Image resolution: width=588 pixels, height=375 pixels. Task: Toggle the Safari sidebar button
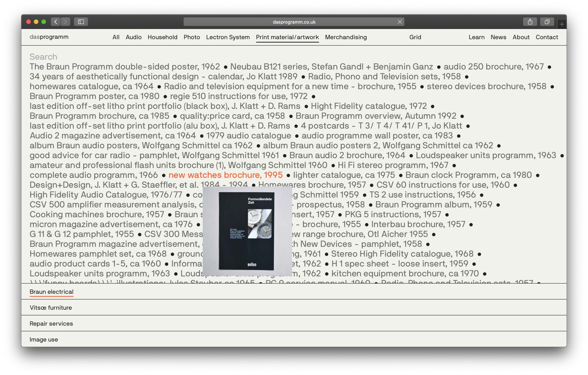click(x=81, y=22)
